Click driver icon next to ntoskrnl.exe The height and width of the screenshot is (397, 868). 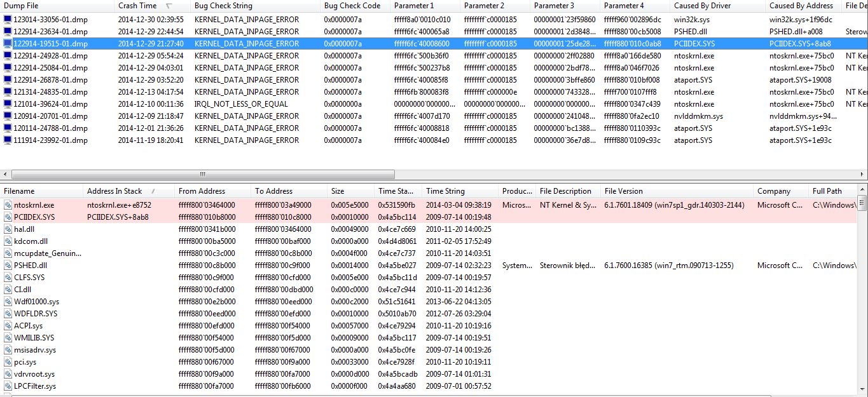click(8, 205)
